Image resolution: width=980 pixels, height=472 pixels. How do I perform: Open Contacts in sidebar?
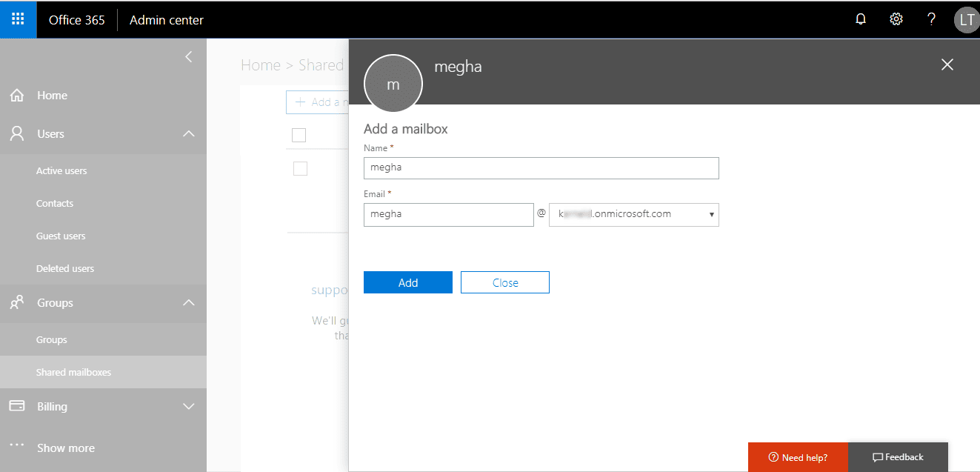tap(55, 204)
